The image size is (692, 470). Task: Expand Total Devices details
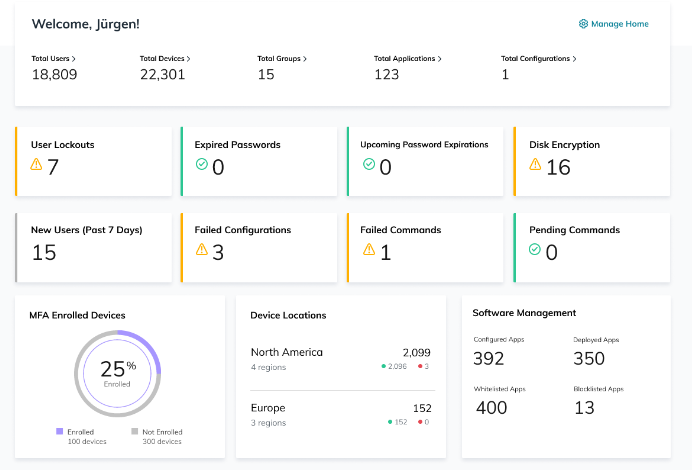click(x=165, y=59)
